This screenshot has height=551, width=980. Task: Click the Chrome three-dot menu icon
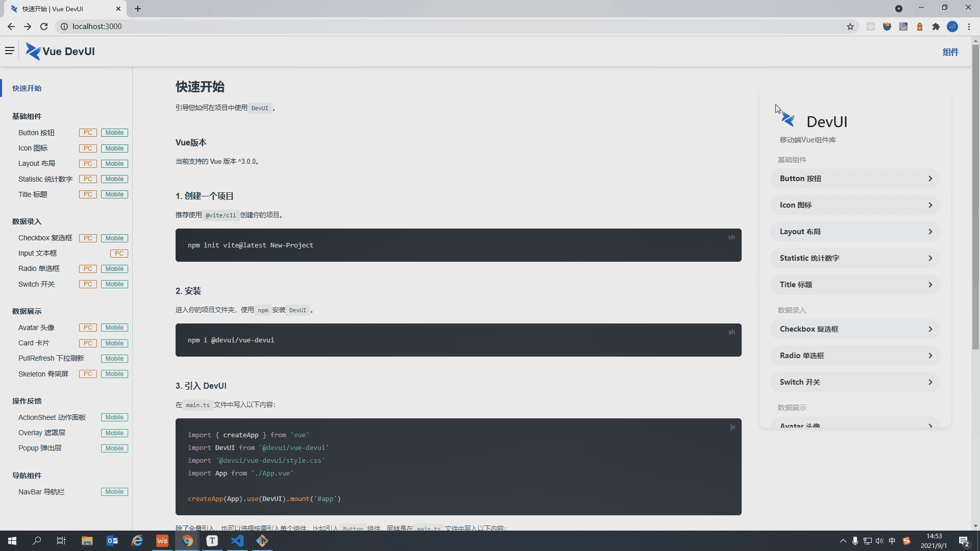coord(969,27)
